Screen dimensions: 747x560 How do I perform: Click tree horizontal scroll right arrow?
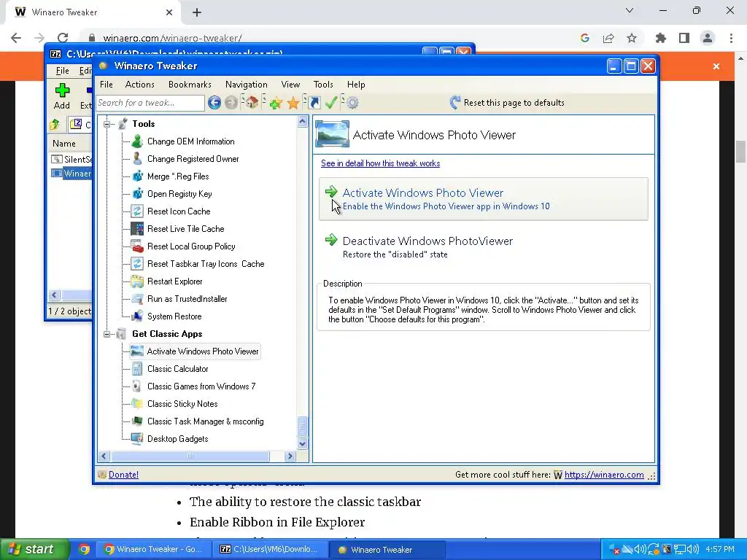coord(290,456)
